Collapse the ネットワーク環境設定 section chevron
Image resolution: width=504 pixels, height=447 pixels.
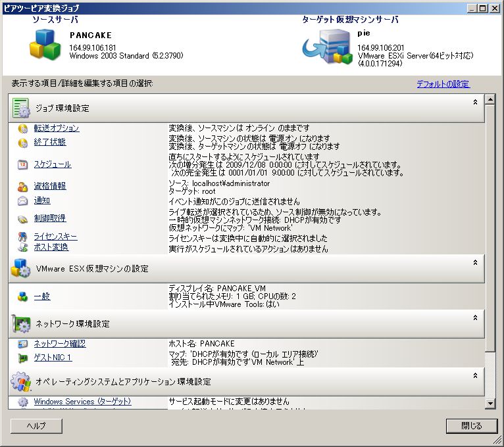475,318
